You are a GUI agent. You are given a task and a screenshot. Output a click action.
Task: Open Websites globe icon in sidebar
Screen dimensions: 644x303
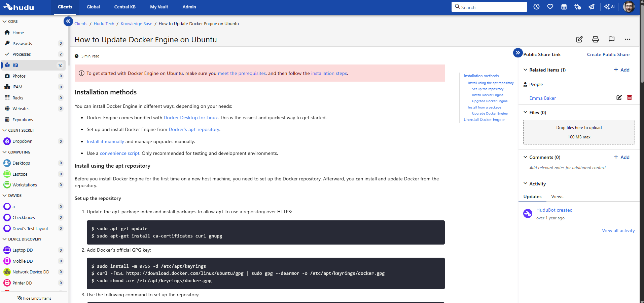click(7, 109)
